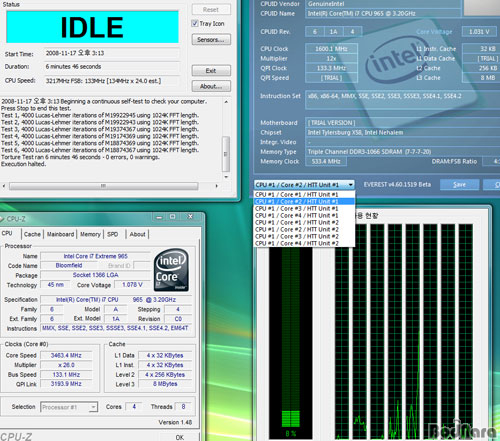Click the CPU-Z title bar icon

point(1,219)
